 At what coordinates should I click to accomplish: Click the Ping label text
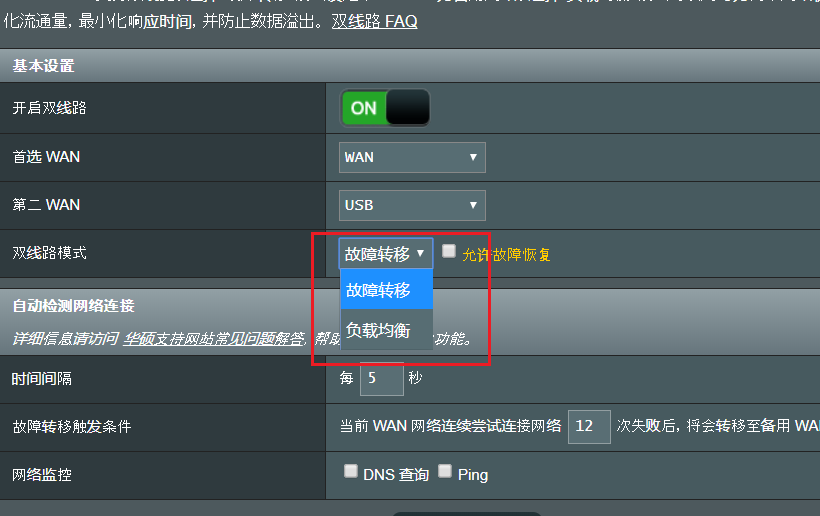pos(473,475)
